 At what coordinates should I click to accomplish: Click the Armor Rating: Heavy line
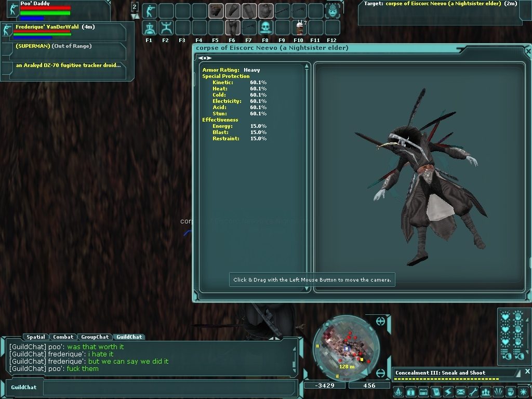[x=231, y=70]
